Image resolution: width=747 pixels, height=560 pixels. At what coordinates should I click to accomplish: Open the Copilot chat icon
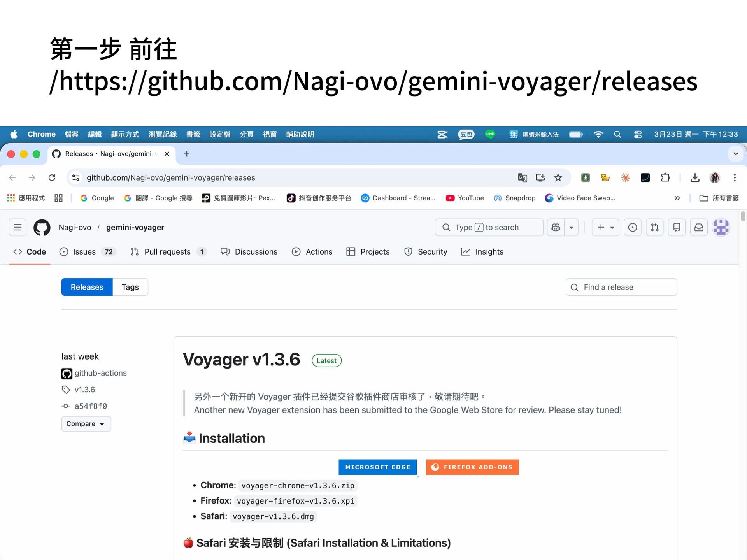(556, 227)
